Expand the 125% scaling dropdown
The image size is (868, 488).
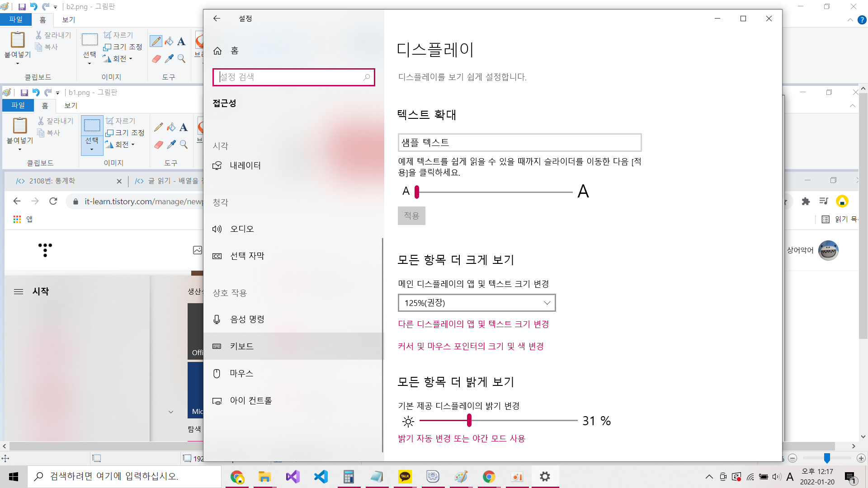click(476, 303)
